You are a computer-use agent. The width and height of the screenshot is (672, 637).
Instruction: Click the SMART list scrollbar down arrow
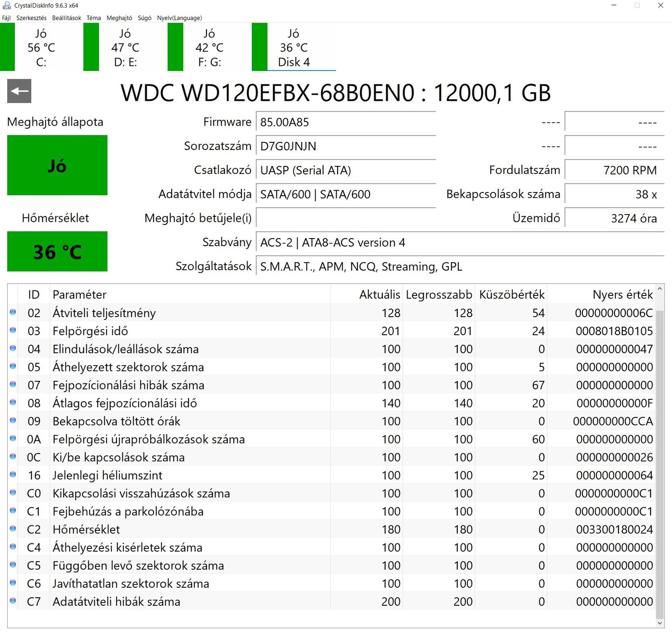660,623
